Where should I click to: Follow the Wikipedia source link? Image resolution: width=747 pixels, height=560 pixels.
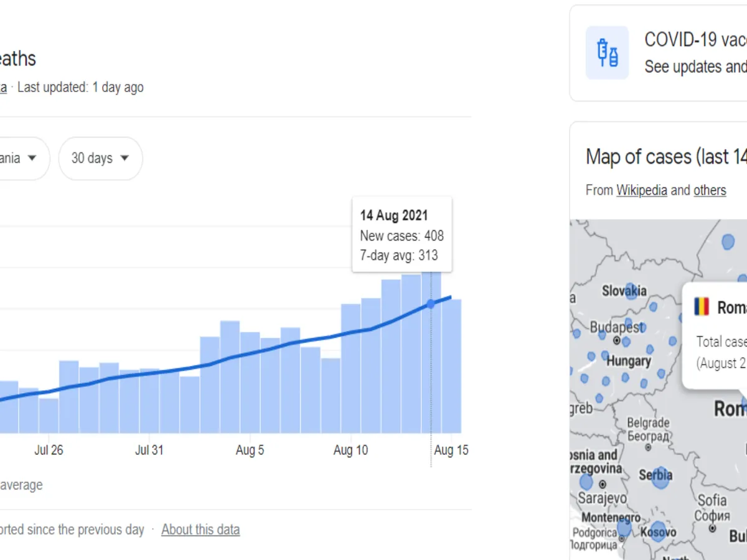(641, 190)
